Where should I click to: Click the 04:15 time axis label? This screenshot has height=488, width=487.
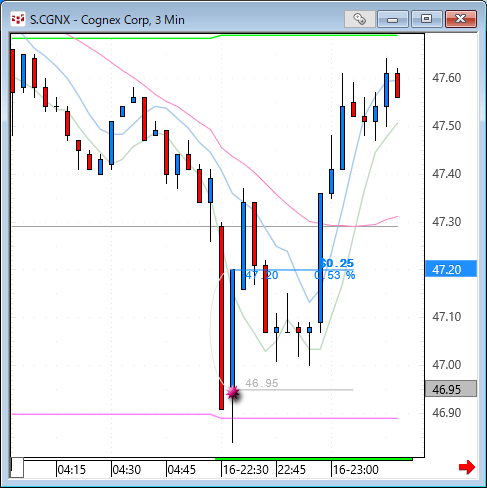click(x=71, y=470)
